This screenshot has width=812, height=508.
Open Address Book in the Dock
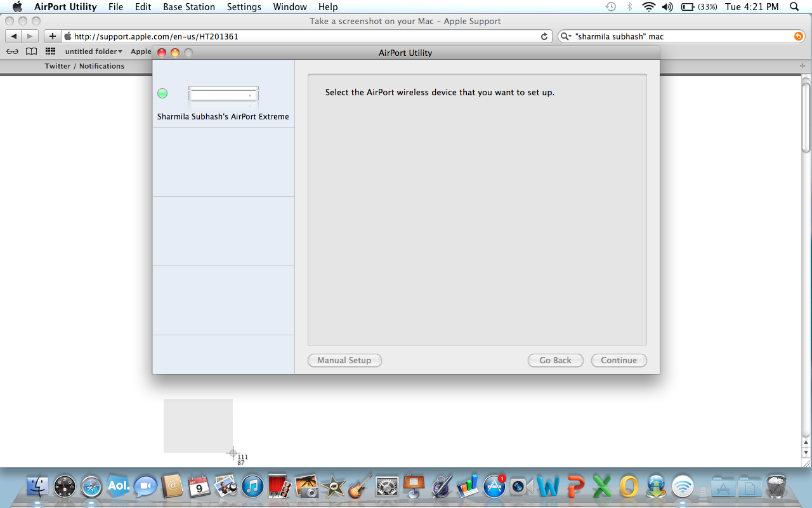[173, 487]
